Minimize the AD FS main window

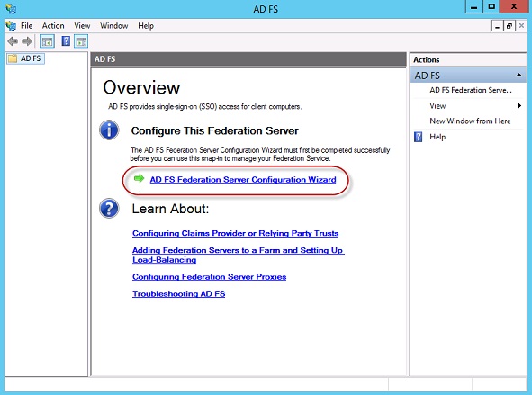click(474, 7)
